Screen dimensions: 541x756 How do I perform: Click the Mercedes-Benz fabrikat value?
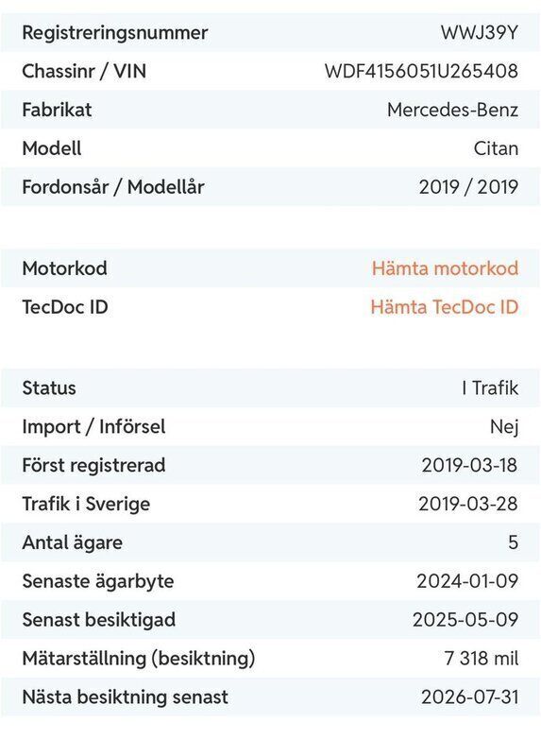453,110
